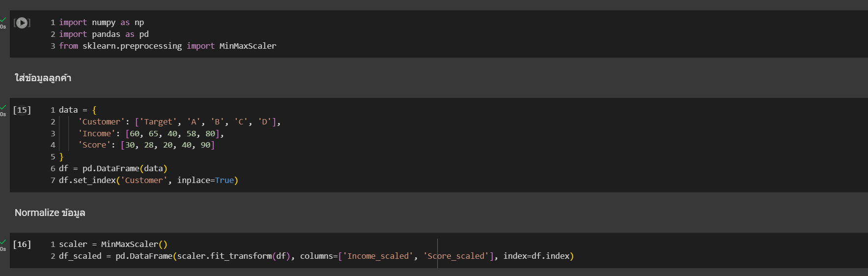The image size is (868, 276).
Task: Select the Normalize ข้อมูล heading cell
Action: pyautogui.click(x=50, y=213)
